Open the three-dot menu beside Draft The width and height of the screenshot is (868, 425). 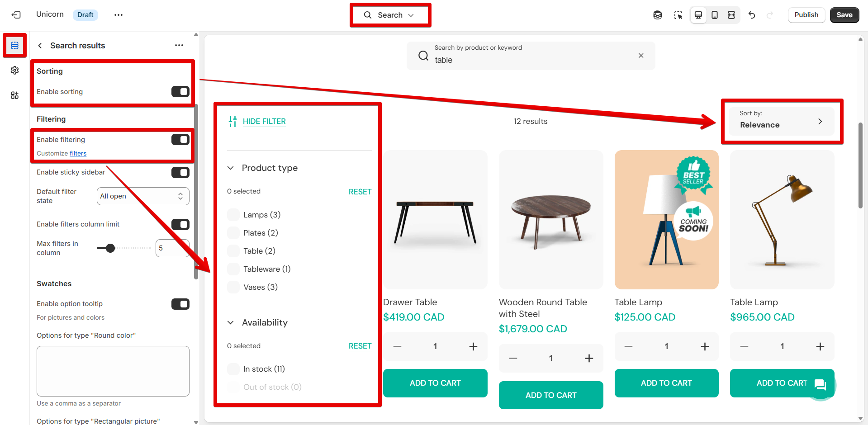point(119,15)
